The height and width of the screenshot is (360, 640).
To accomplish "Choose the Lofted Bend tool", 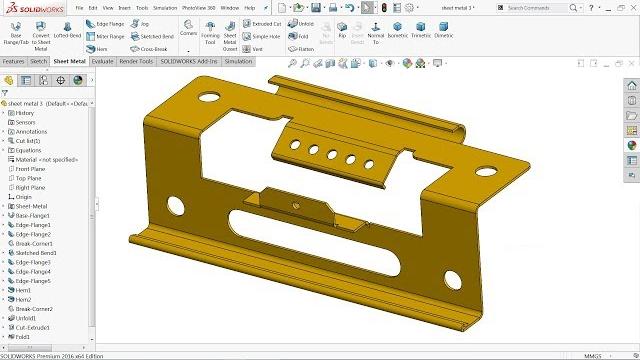I will [x=67, y=30].
